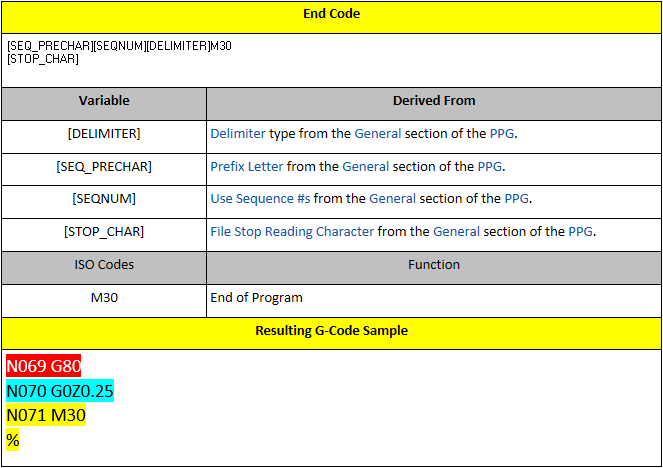The width and height of the screenshot is (663, 468).
Task: Click the M30 cell under ISO Codes
Action: click(x=104, y=297)
